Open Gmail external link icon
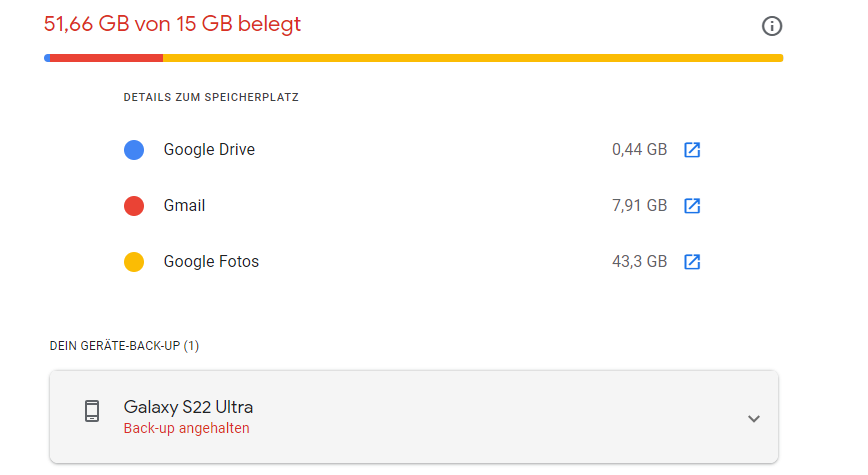 pos(692,206)
